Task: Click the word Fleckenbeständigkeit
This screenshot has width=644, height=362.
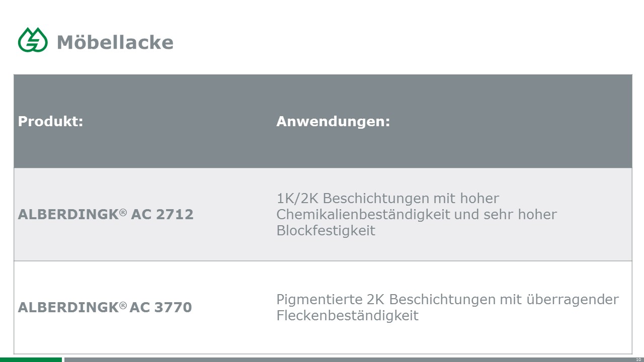Action: pos(347,316)
